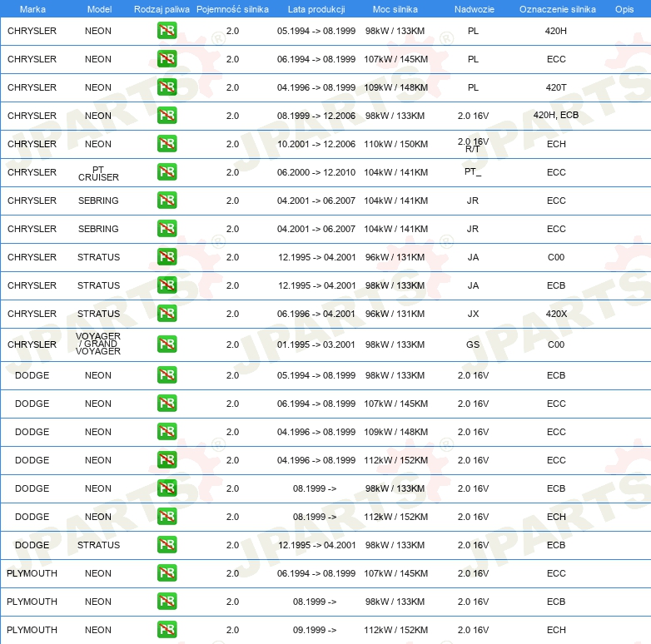Click fuel icon in Chrysler Neon 420T row
651x644 pixels.
point(166,87)
